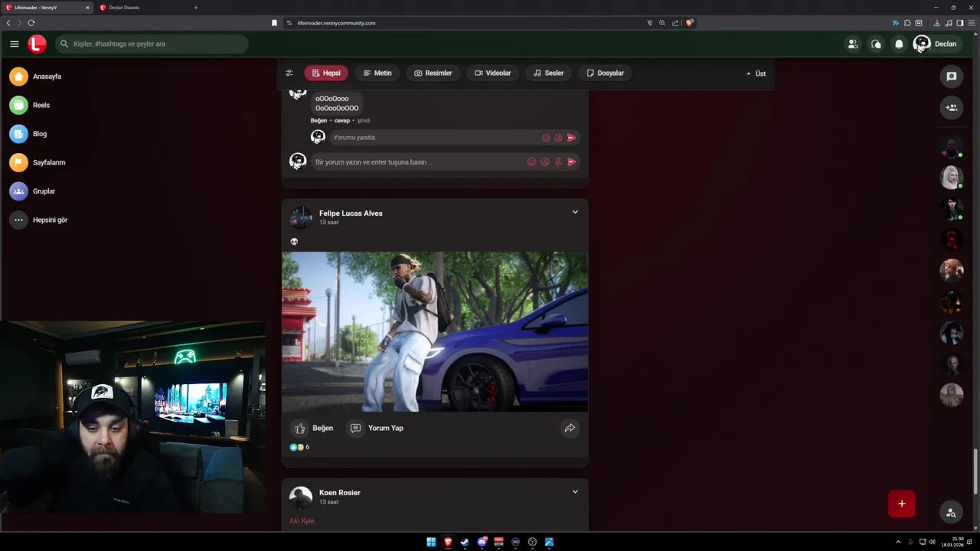
Task: Click the red Lifeinvader logo
Action: (x=37, y=44)
